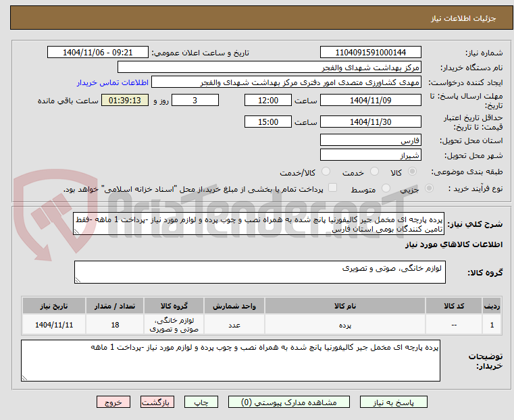514x420 pixels.
Task: Click the نام کالا column header
Action: tap(345, 306)
